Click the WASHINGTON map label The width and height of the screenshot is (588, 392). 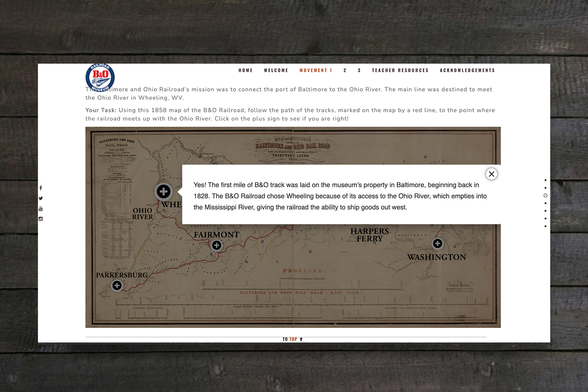[436, 257]
